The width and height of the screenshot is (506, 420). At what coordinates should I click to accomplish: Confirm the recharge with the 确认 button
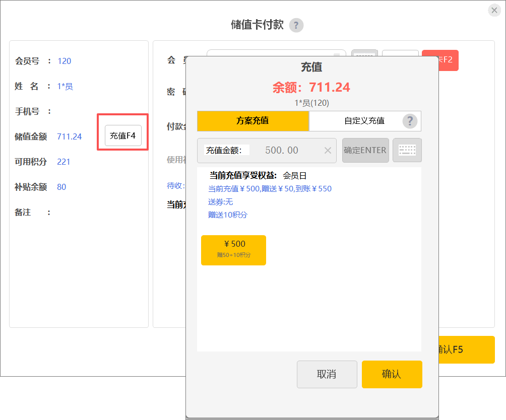click(392, 374)
